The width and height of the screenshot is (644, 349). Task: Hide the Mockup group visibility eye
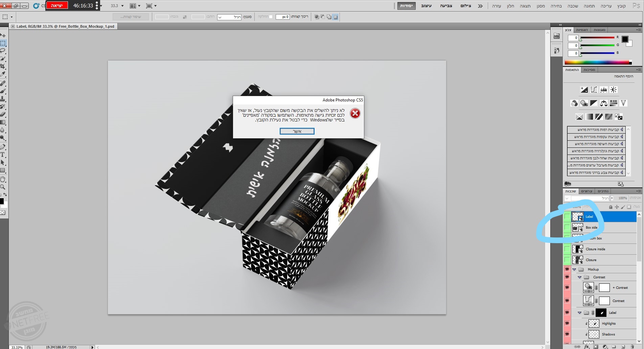pyautogui.click(x=567, y=269)
